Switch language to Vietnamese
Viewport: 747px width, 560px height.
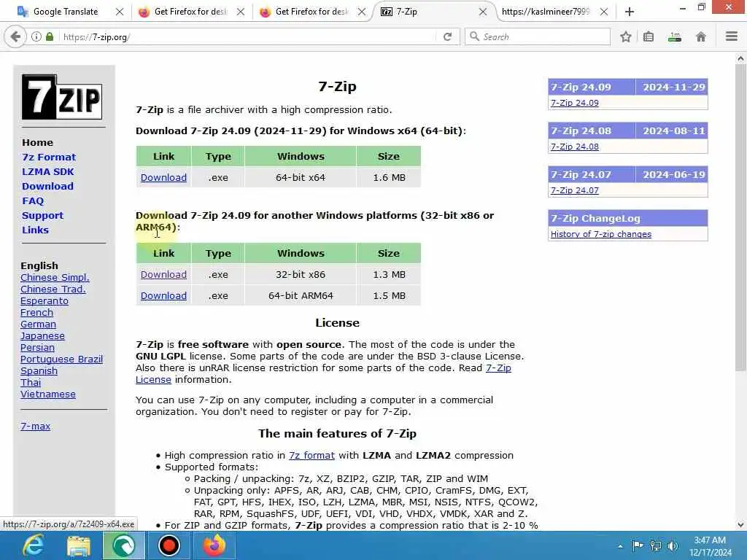click(47, 394)
